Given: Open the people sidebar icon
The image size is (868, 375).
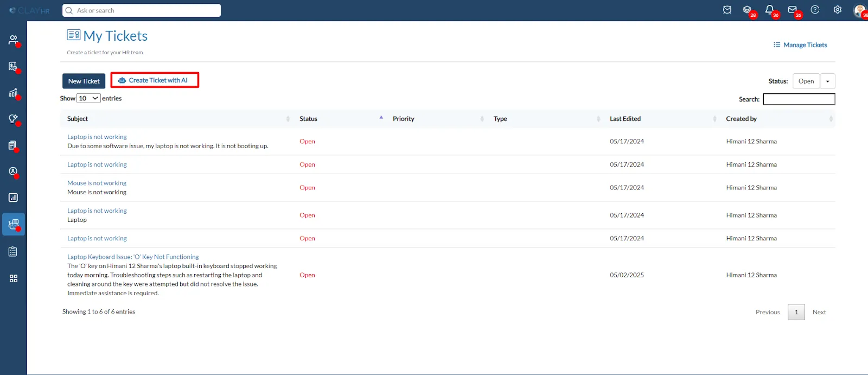Looking at the screenshot, I should pyautogui.click(x=14, y=40).
